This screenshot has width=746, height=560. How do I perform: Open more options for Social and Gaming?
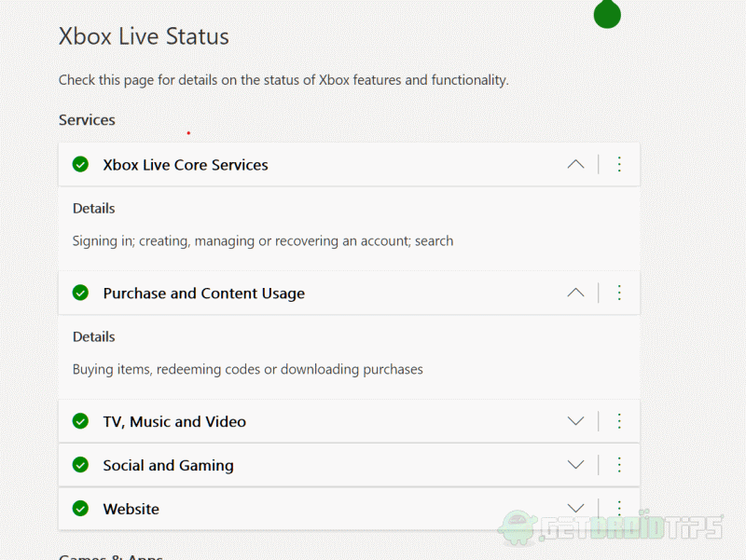pyautogui.click(x=619, y=465)
